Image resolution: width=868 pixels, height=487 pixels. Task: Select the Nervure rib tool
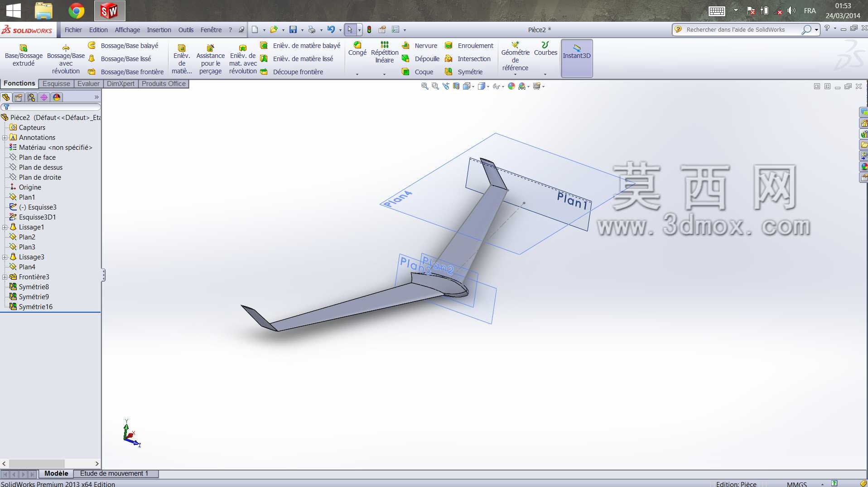420,46
